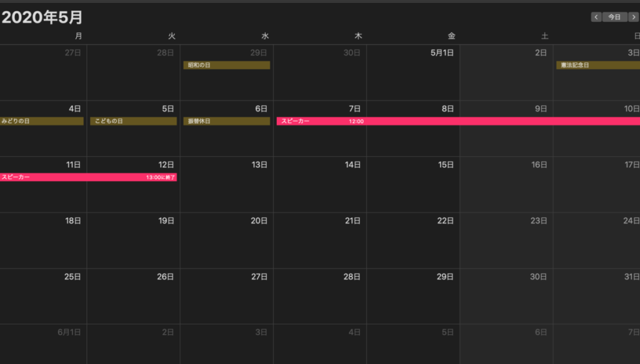
Task: Select the May 1 day cell
Action: (413, 78)
